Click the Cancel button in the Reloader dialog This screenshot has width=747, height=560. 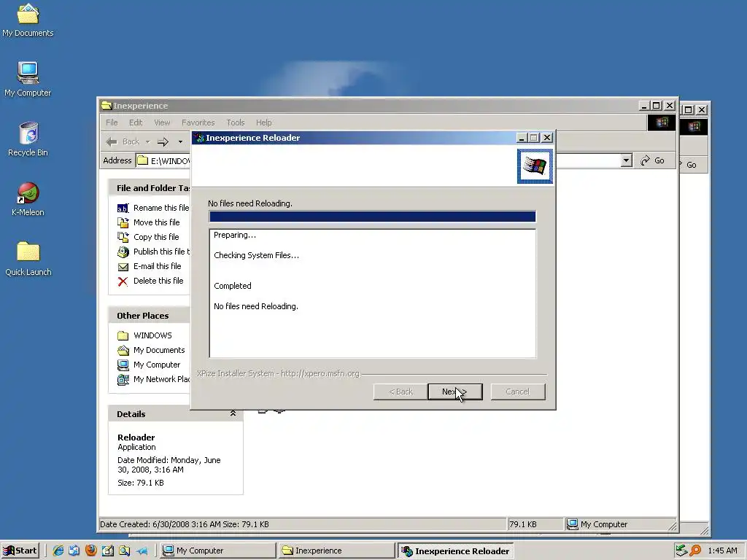(518, 392)
